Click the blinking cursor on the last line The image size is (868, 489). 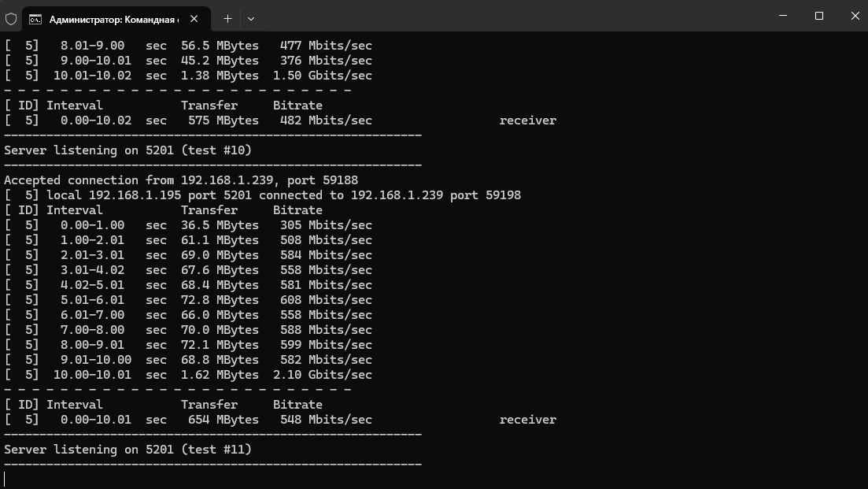point(5,479)
